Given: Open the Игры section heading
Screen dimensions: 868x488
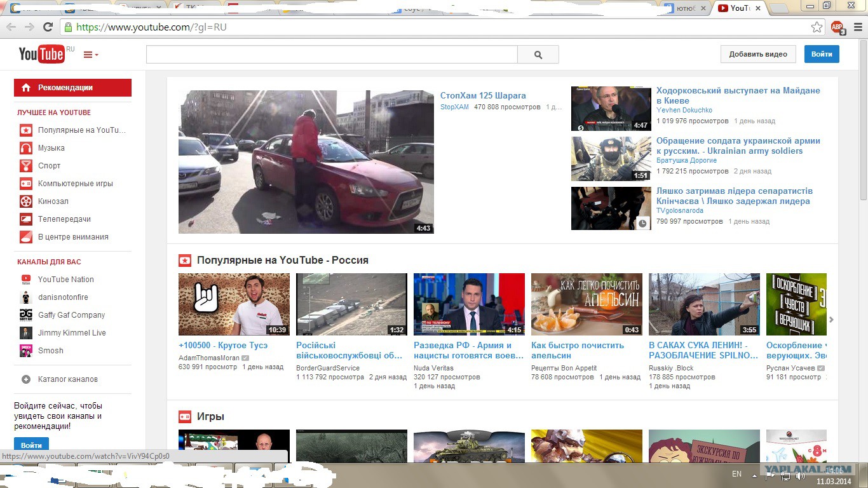Looking at the screenshot, I should 210,417.
